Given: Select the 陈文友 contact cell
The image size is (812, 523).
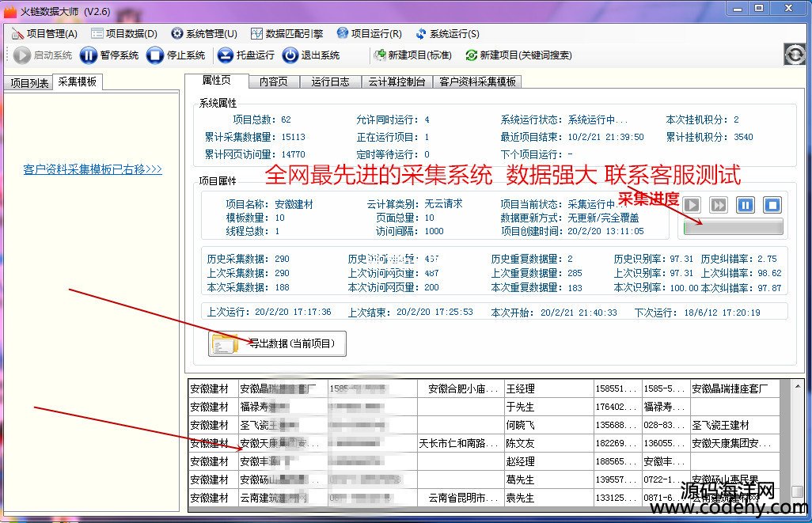Looking at the screenshot, I should pyautogui.click(x=549, y=443).
